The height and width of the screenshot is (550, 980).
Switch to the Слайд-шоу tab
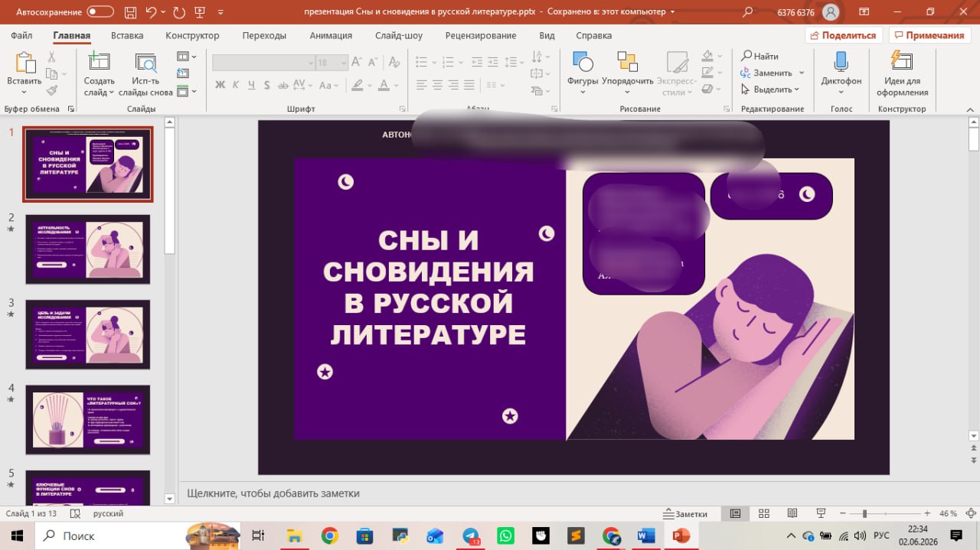coord(399,35)
